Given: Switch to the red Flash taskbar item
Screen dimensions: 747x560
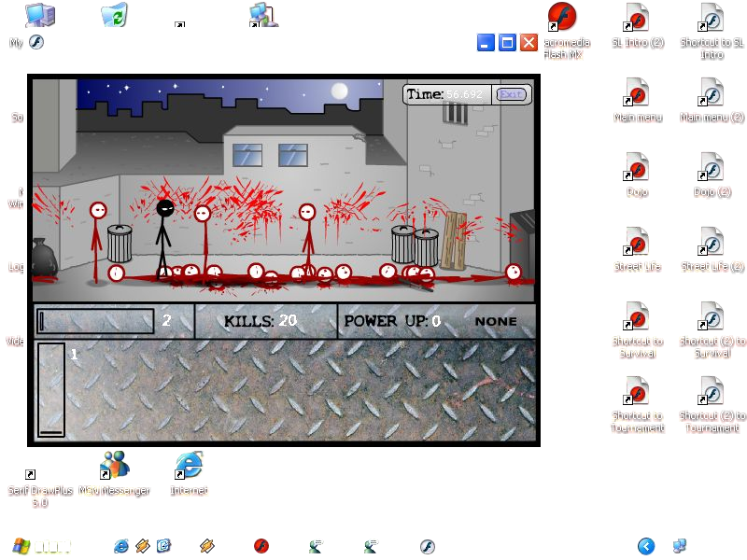Looking at the screenshot, I should pyautogui.click(x=261, y=546).
